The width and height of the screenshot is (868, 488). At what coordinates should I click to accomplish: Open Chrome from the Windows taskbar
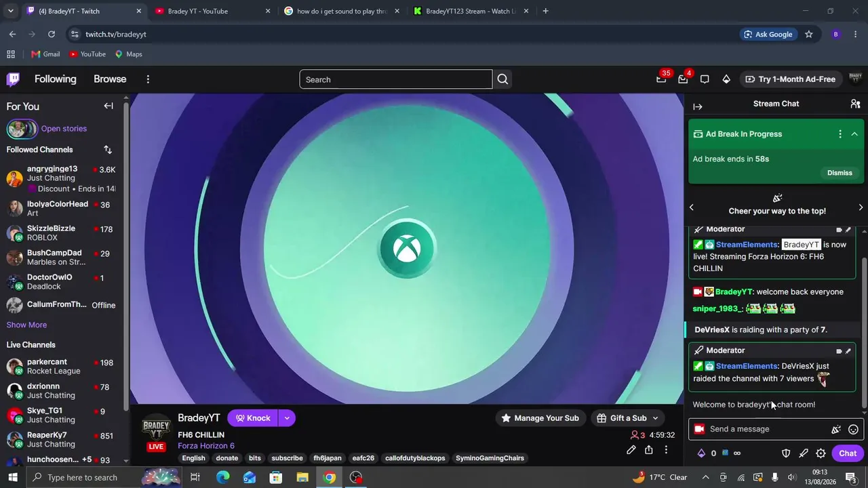(x=330, y=477)
